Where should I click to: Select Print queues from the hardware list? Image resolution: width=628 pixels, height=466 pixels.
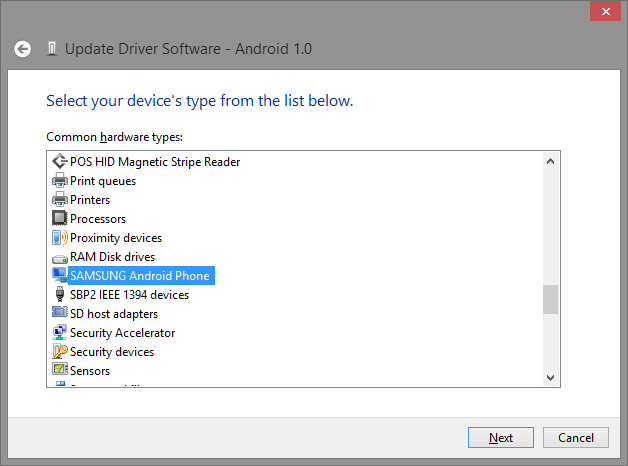click(x=103, y=181)
